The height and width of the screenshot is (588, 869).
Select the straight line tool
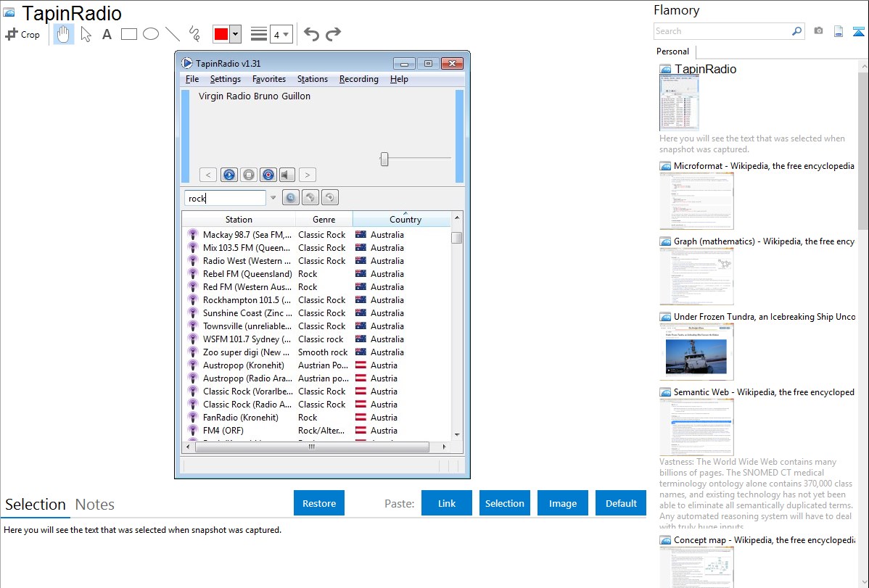(173, 34)
